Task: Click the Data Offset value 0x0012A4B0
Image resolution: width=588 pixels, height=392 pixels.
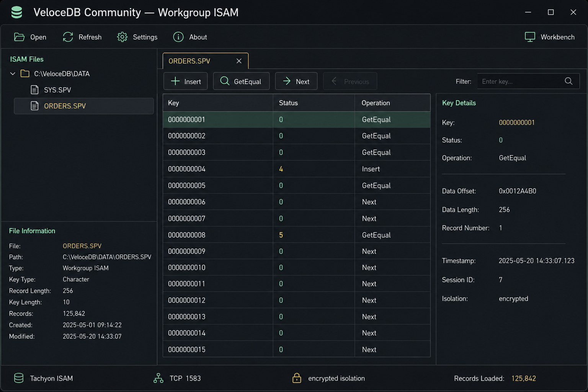Action: tap(518, 191)
